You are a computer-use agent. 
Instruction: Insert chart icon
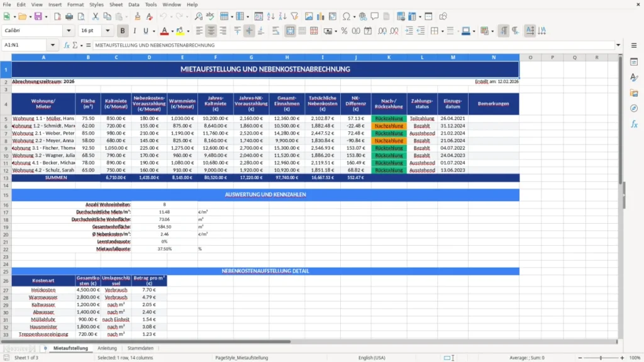click(321, 16)
